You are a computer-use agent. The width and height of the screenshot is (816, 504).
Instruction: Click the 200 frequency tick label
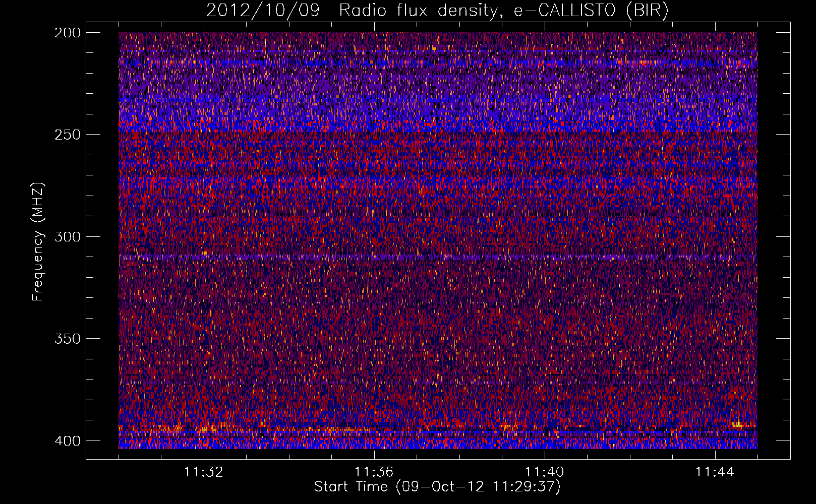pyautogui.click(x=67, y=33)
